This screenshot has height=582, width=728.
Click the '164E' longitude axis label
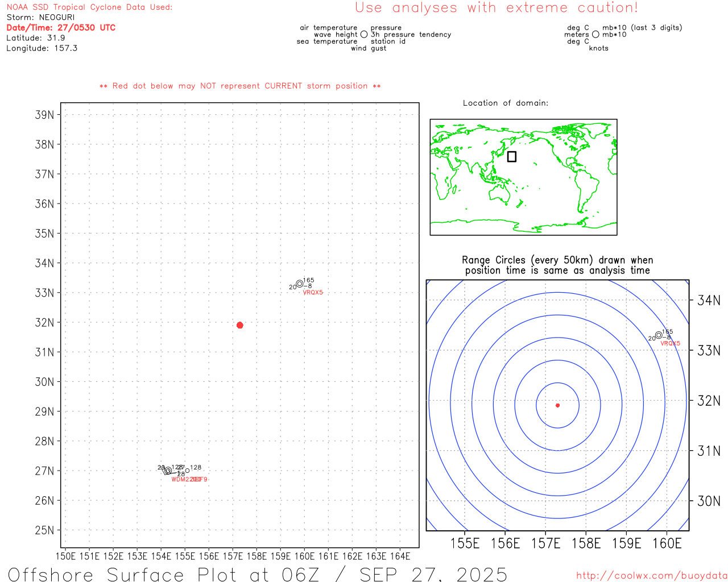[x=400, y=556]
